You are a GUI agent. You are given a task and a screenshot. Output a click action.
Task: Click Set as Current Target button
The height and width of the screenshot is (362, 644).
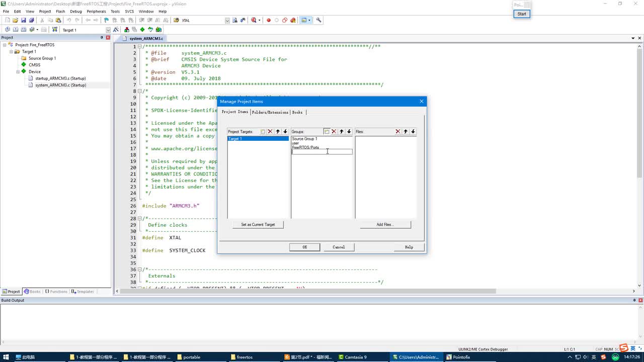point(258,225)
